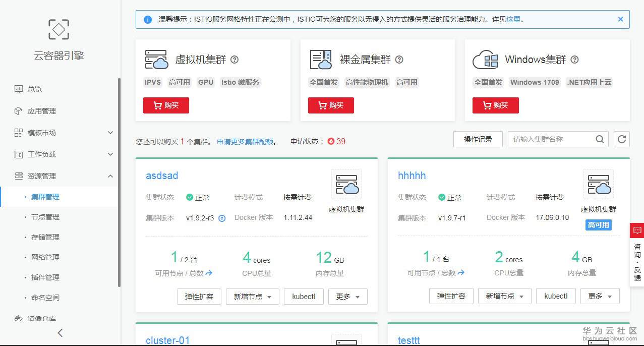Collapse the sidebar with the left arrow
The image size is (644, 346).
click(60, 332)
